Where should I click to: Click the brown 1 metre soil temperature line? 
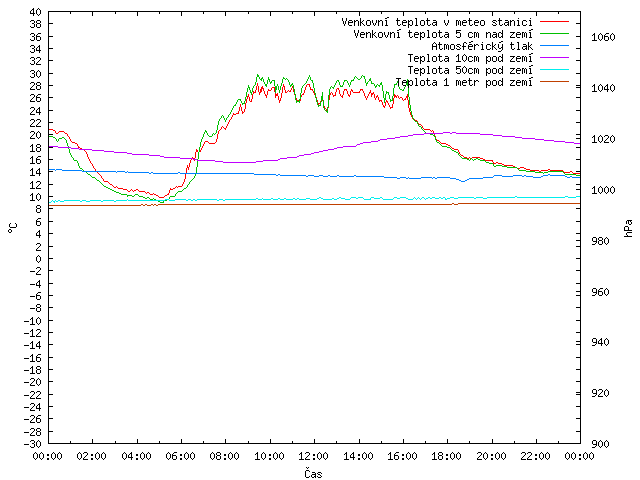(x=314, y=204)
